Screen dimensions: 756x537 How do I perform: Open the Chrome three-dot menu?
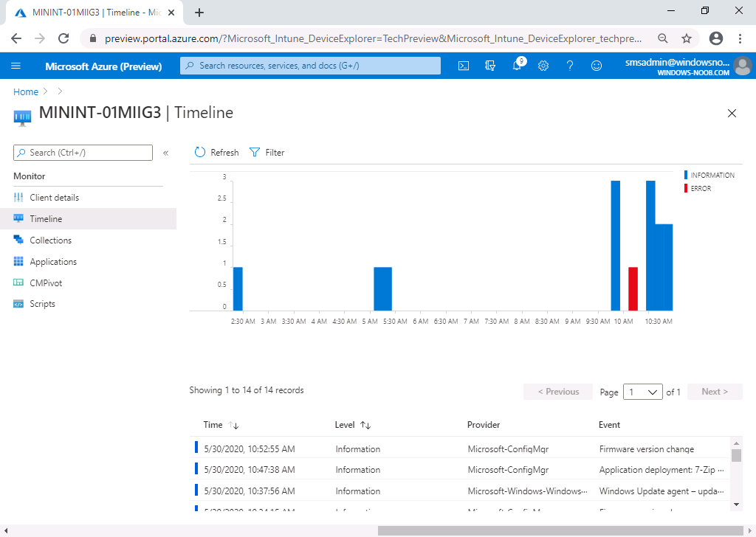point(740,38)
